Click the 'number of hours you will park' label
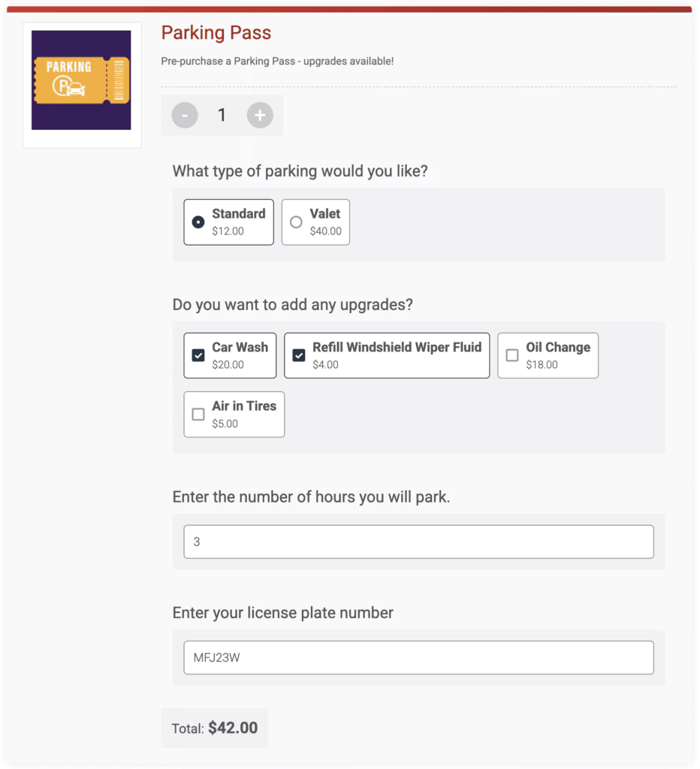 [311, 497]
